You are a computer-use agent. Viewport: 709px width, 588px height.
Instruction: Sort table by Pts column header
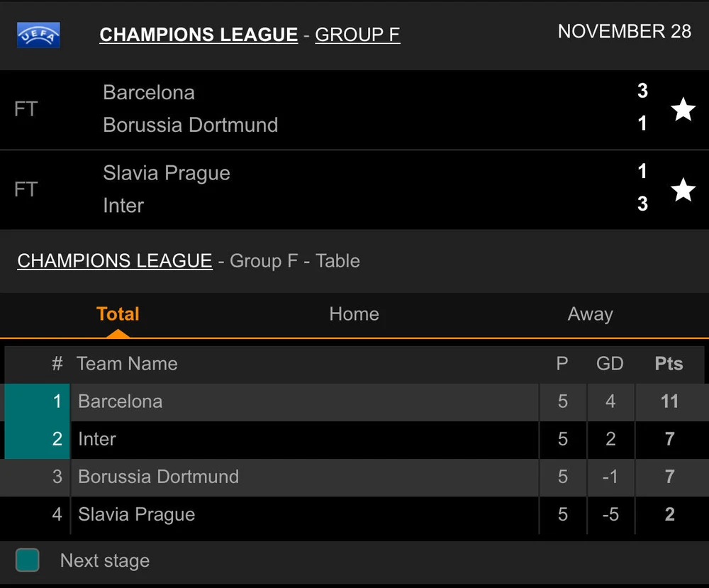pyautogui.click(x=669, y=364)
